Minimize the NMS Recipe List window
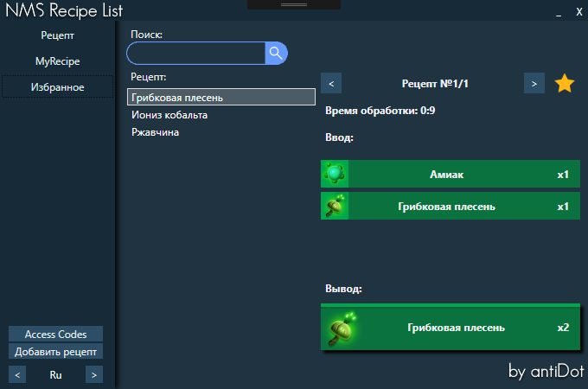This screenshot has width=588, height=389. click(x=559, y=12)
